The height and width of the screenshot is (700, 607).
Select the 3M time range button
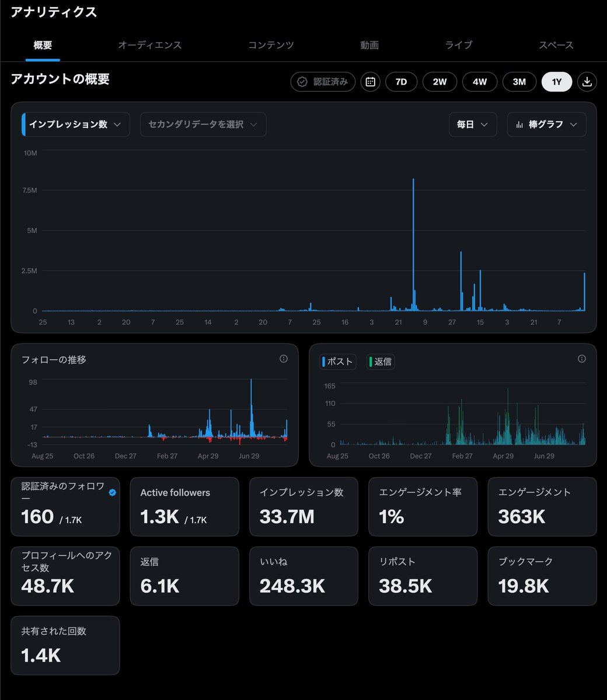519,82
